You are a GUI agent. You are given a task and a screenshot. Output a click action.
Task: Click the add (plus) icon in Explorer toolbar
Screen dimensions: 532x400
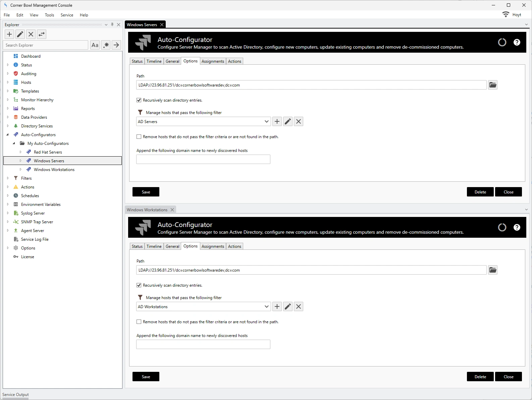pos(9,34)
